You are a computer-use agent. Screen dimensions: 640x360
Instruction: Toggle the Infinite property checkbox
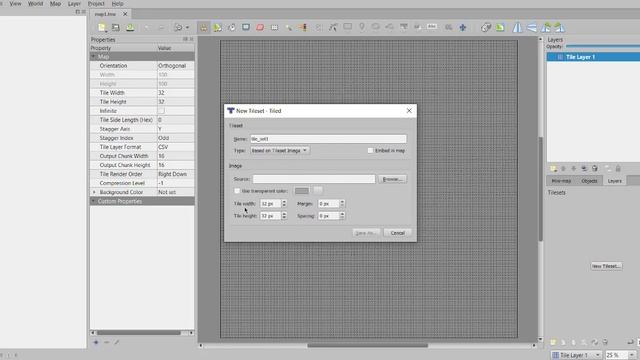tap(161, 111)
